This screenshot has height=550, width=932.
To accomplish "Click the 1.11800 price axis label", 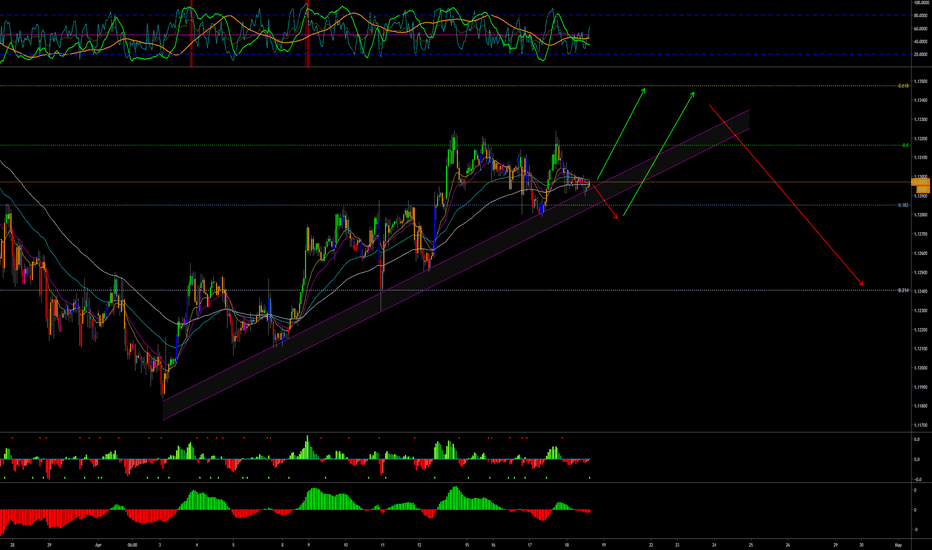I will point(921,406).
